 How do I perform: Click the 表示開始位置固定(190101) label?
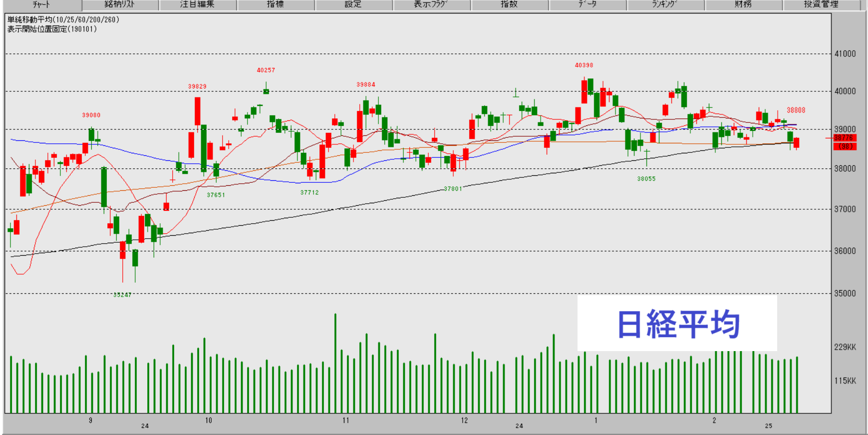(x=52, y=29)
